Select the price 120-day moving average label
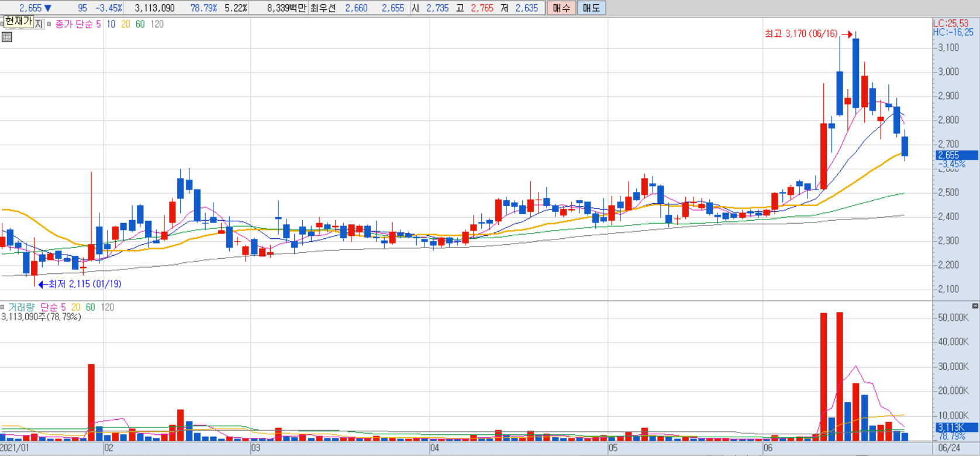This screenshot has height=456, width=980. coord(157,25)
